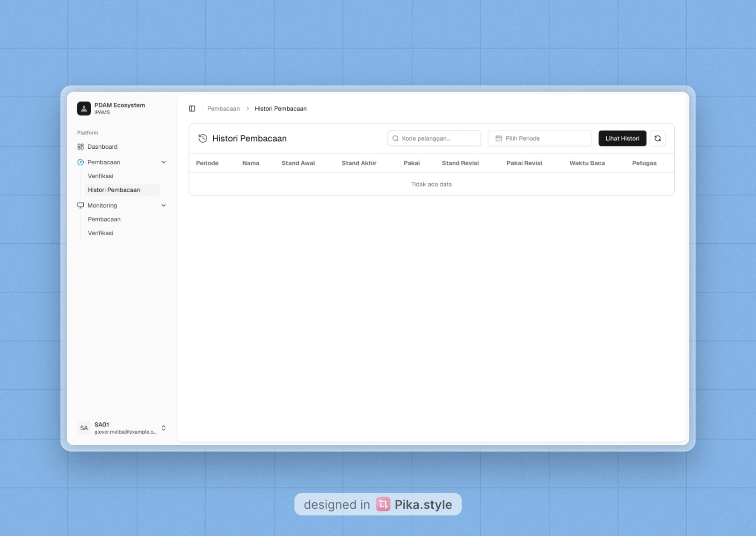This screenshot has width=756, height=536.
Task: Select the Monitoring monitor icon
Action: [x=80, y=205]
